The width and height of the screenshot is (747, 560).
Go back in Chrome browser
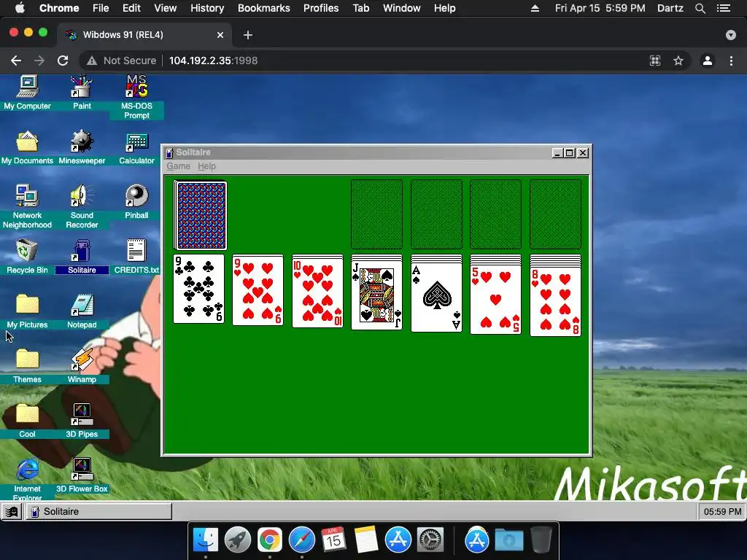coord(16,61)
